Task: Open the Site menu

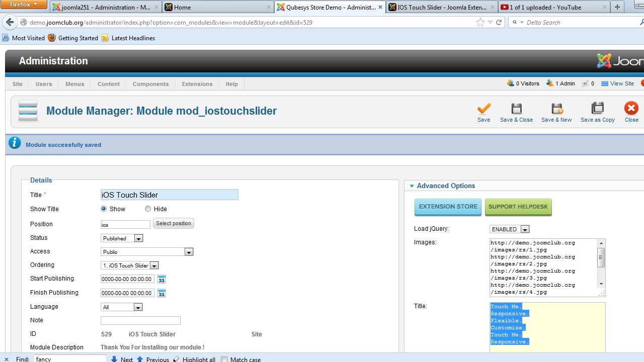Action: pyautogui.click(x=18, y=84)
